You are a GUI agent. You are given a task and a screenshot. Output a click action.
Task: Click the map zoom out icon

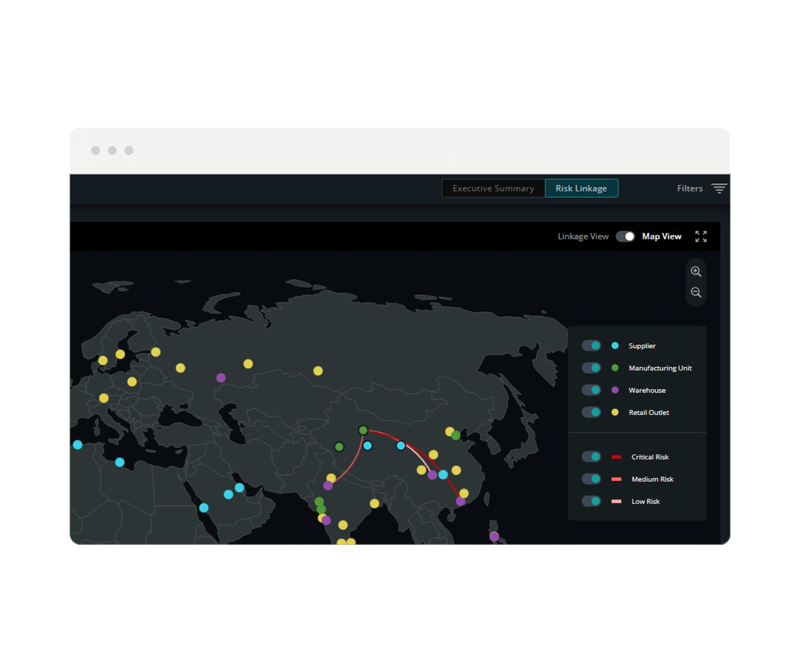(x=696, y=292)
